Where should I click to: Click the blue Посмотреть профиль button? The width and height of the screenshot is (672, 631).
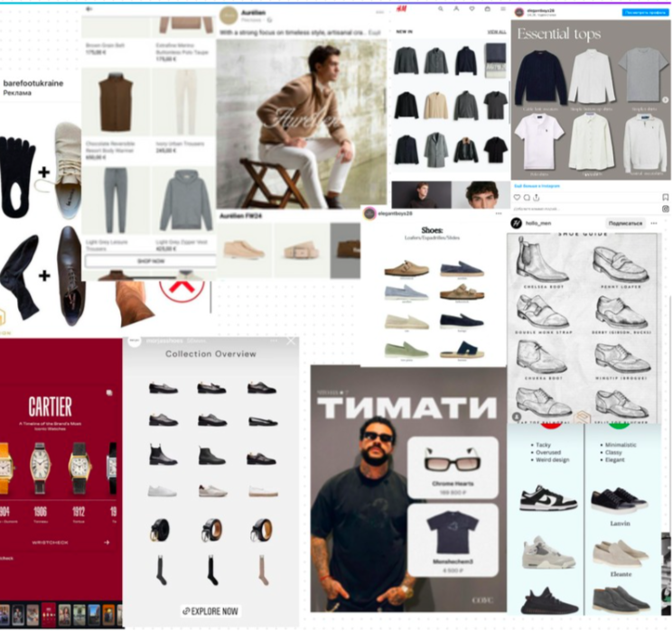pyautogui.click(x=644, y=13)
